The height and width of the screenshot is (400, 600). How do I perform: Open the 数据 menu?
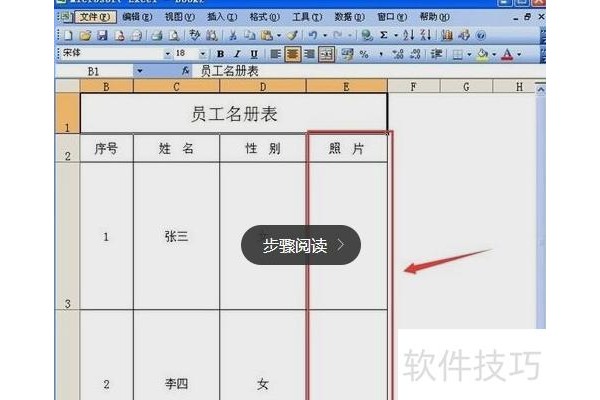(x=349, y=17)
